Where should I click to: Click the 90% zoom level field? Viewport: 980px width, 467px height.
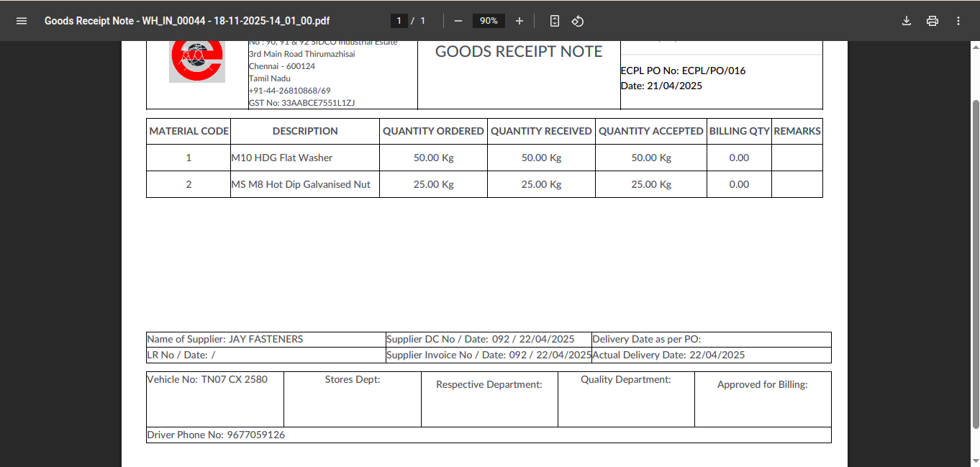coord(489,21)
